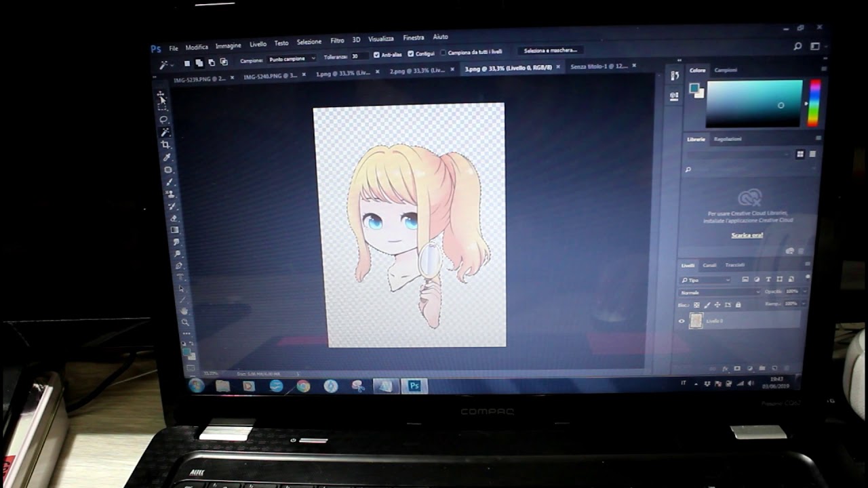The height and width of the screenshot is (488, 868).
Task: Open the Libraries selection dropdown
Action: [738, 155]
